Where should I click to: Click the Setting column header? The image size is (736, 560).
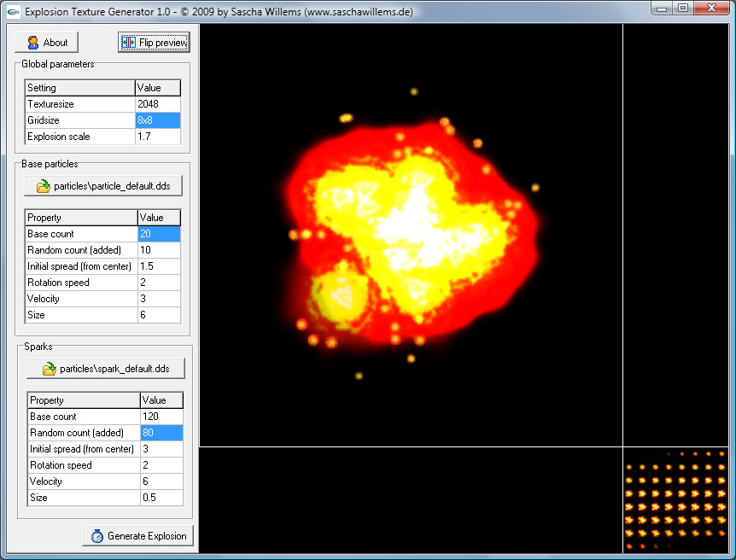[x=79, y=88]
